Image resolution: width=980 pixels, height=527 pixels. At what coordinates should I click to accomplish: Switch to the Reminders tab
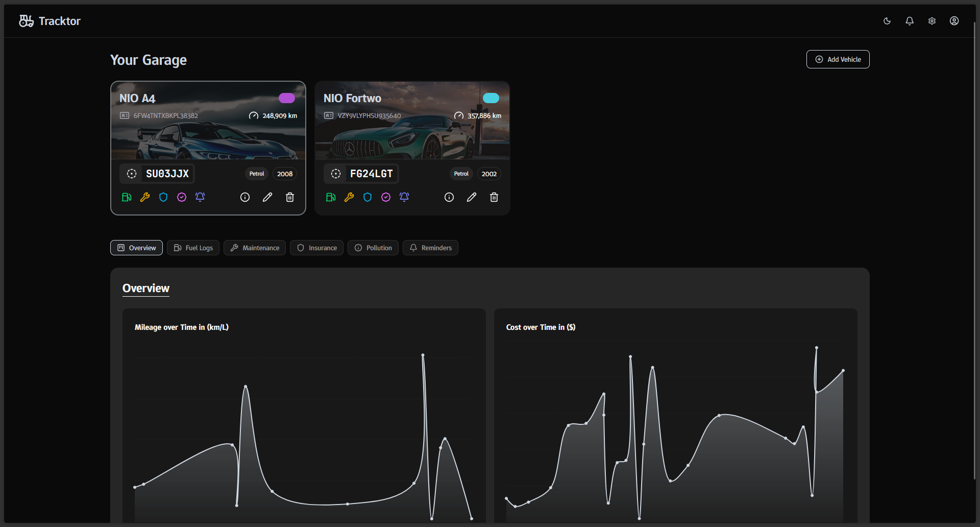[430, 248]
